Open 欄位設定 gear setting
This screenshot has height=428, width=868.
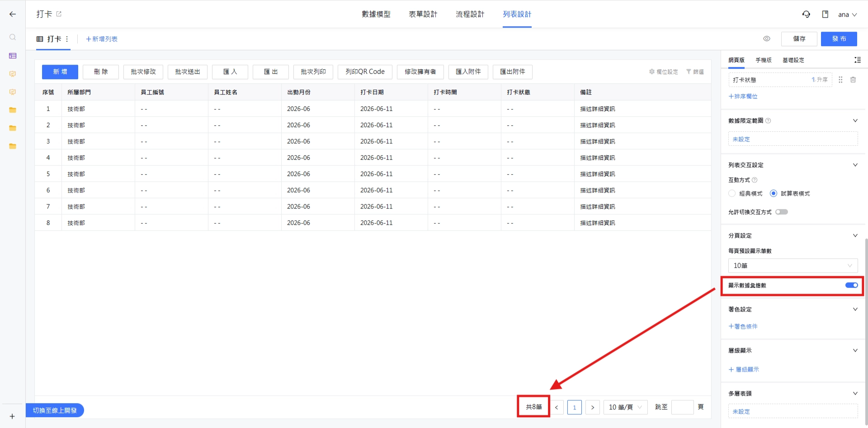pos(664,71)
